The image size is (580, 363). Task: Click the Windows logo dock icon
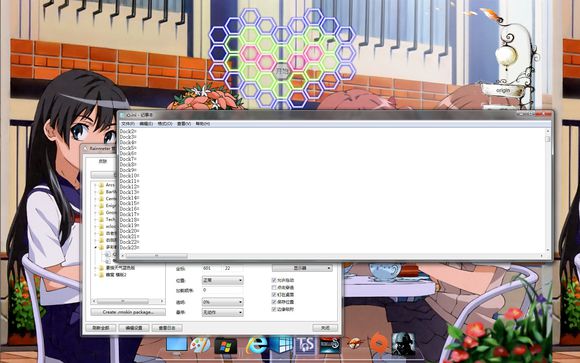[x=226, y=346]
